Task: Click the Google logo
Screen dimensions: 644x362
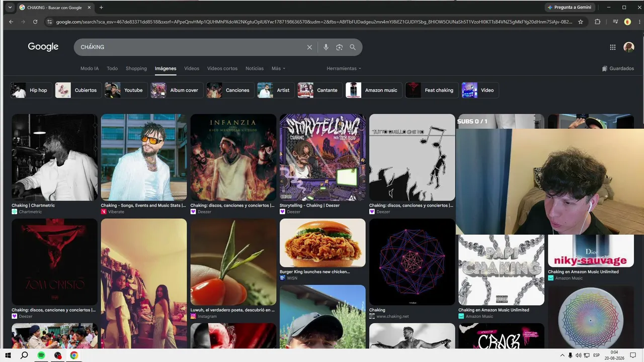Action: coord(43,47)
